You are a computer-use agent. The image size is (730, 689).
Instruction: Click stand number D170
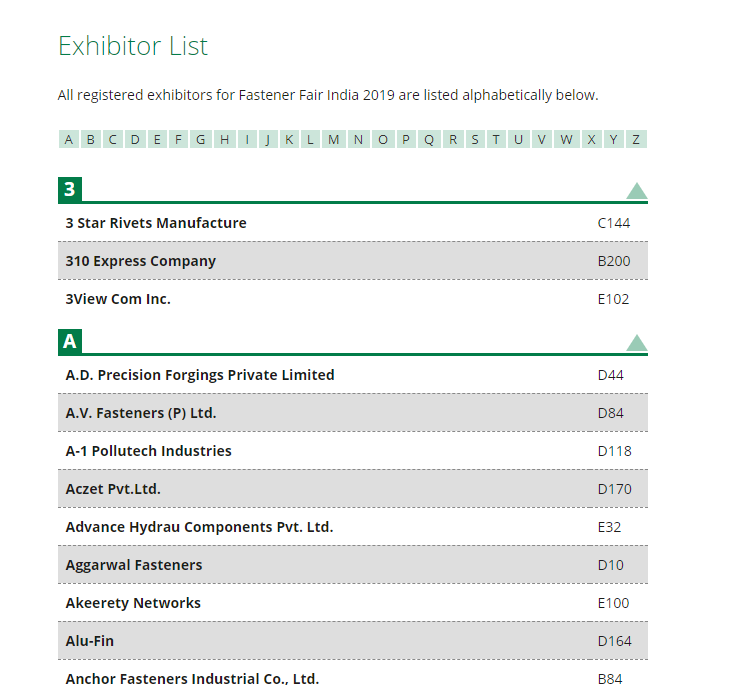coord(615,489)
